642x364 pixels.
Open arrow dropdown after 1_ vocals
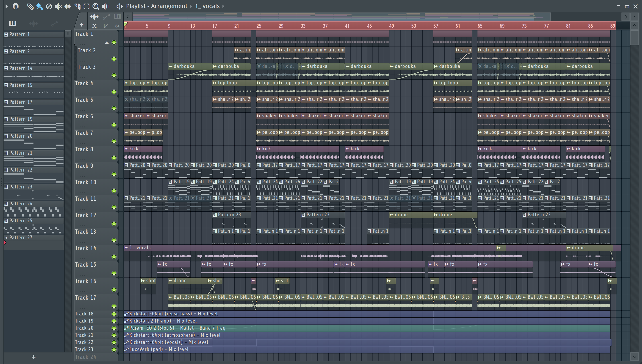223,6
